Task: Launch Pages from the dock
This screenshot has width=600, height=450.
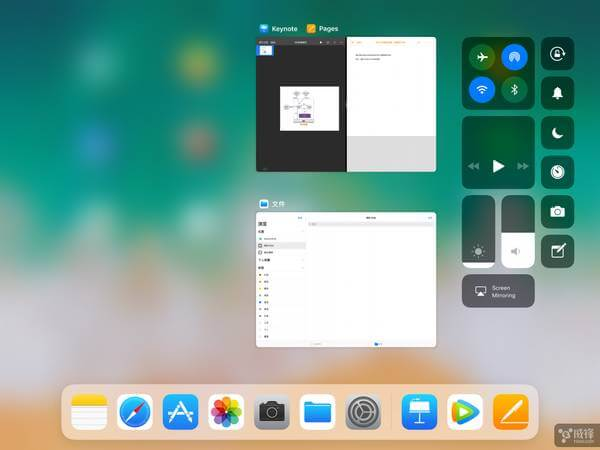Action: coord(511,412)
